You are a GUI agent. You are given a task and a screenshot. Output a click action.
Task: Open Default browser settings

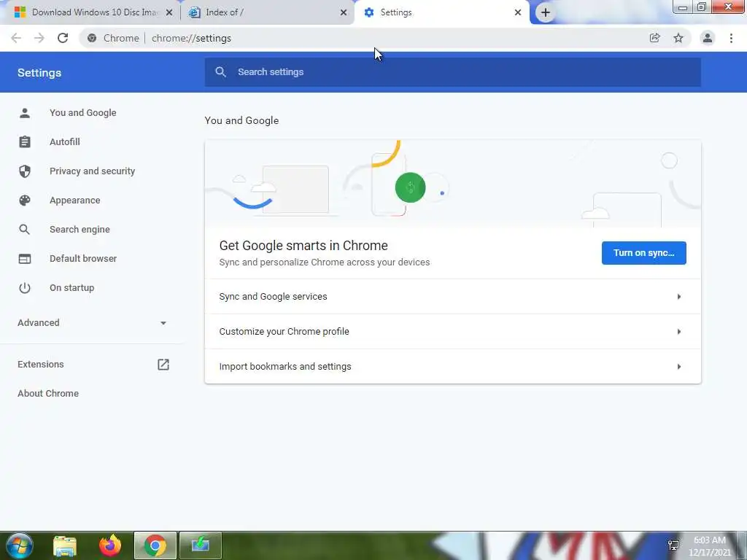pyautogui.click(x=83, y=259)
